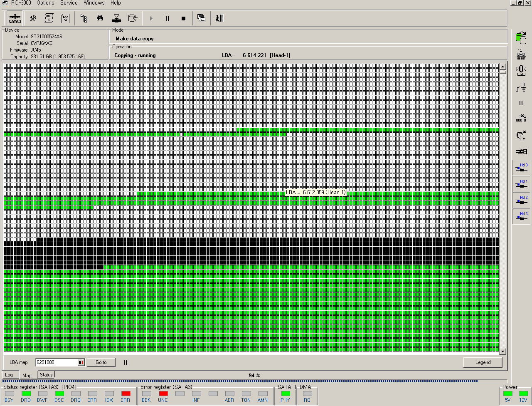Toggle head Hd 3
Viewport: 532px width, 406px height.
(x=521, y=216)
